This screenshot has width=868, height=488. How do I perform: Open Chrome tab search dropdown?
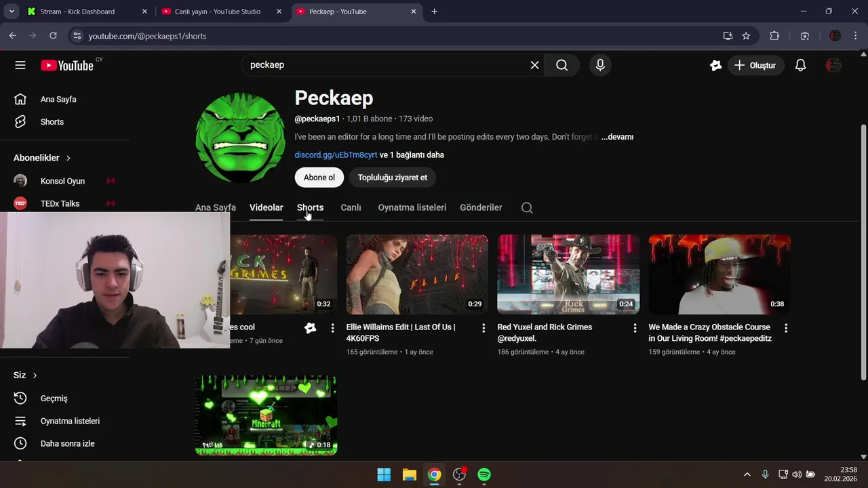12,12
